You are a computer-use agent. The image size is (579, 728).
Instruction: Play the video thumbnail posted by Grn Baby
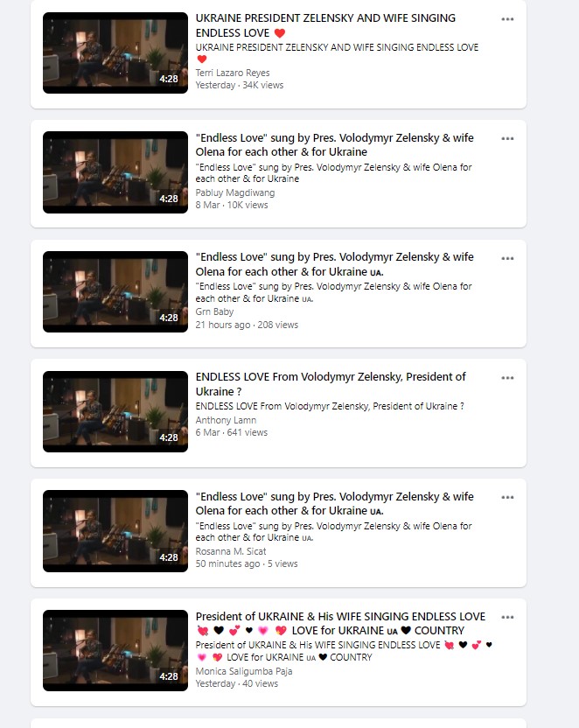point(115,291)
